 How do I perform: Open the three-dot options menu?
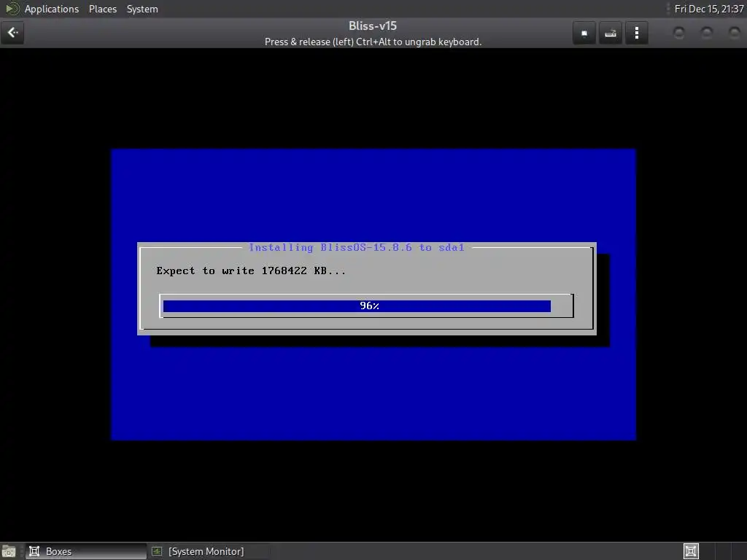click(636, 33)
